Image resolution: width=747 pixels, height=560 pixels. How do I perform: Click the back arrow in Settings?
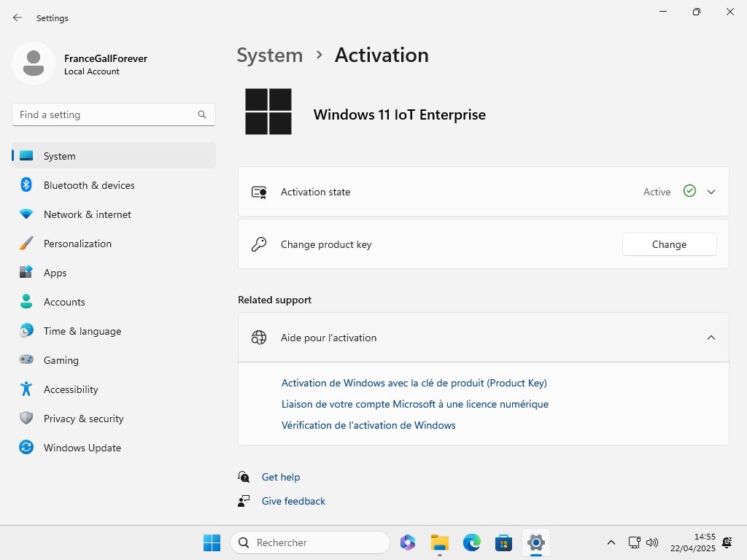click(18, 17)
